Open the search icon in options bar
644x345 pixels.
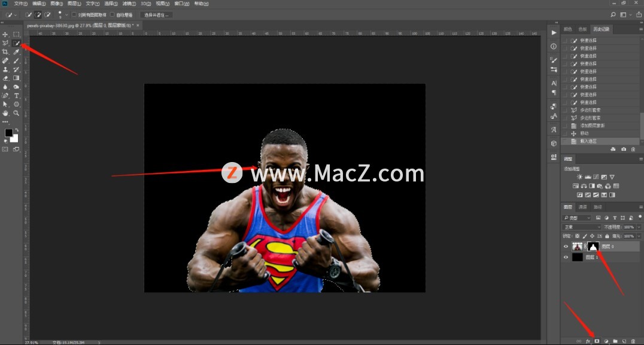click(x=613, y=15)
